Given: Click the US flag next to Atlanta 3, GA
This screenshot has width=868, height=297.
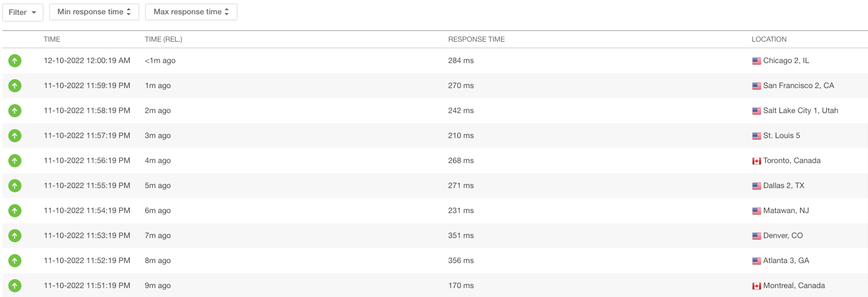Looking at the screenshot, I should click(757, 261).
